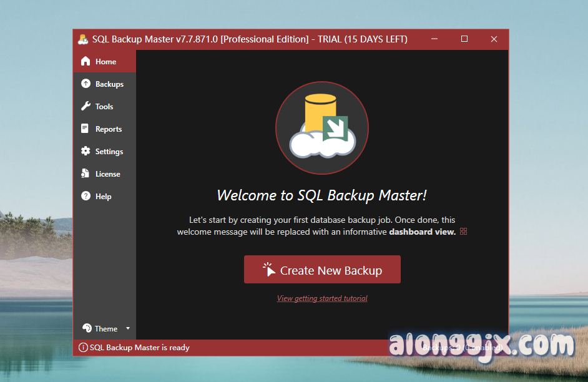Open Backups via the upload arrow icon
The height and width of the screenshot is (382, 588).
tap(86, 84)
